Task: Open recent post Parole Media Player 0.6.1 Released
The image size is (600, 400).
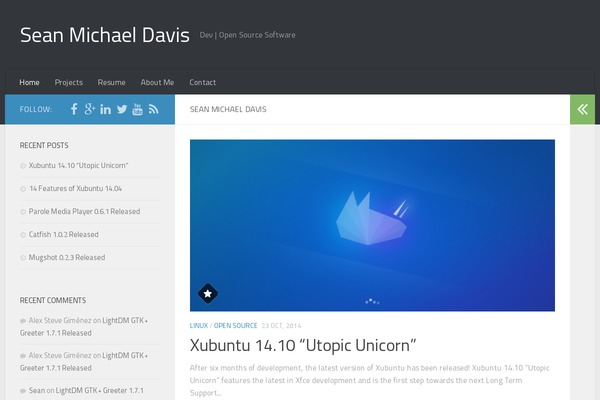Action: click(x=84, y=211)
